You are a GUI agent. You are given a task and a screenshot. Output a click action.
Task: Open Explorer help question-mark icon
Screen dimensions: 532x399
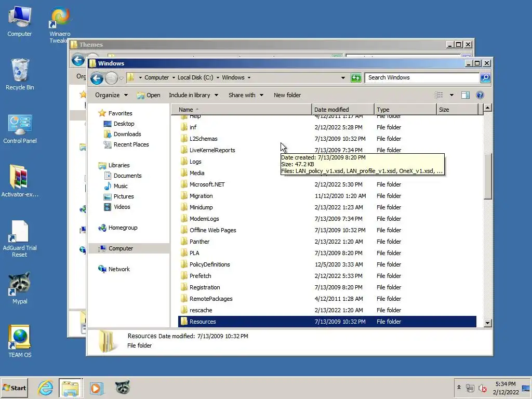click(x=480, y=96)
